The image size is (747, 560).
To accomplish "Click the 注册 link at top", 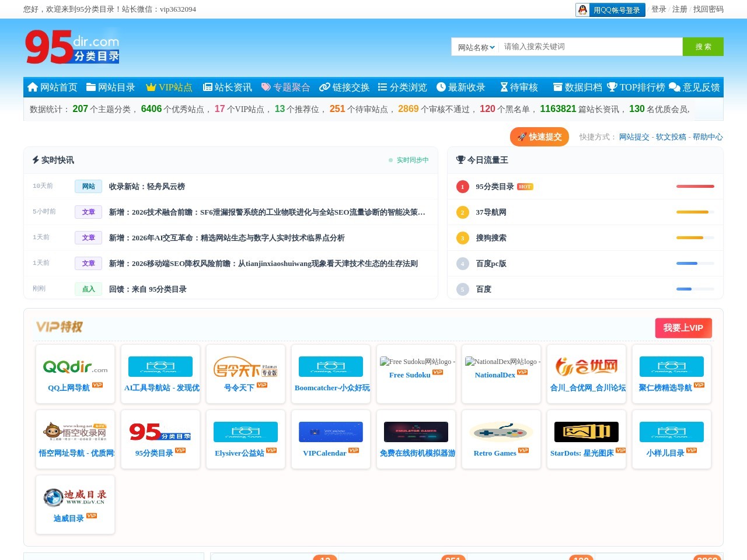I will 680,9.
